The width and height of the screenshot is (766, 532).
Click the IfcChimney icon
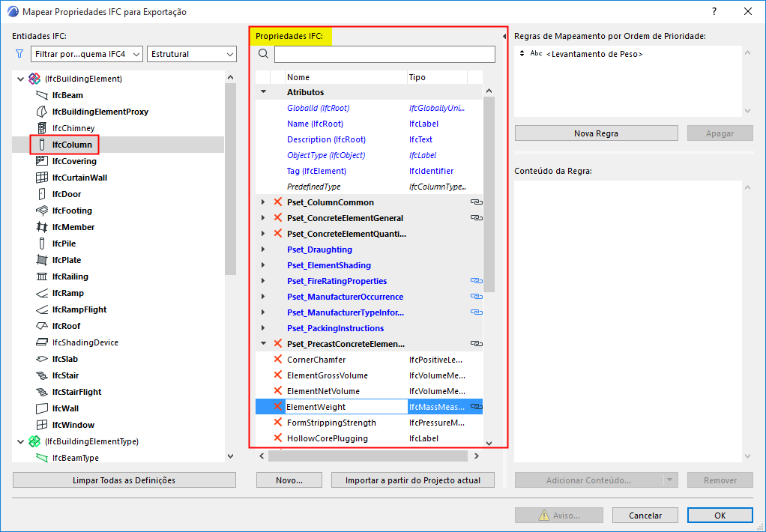42,128
